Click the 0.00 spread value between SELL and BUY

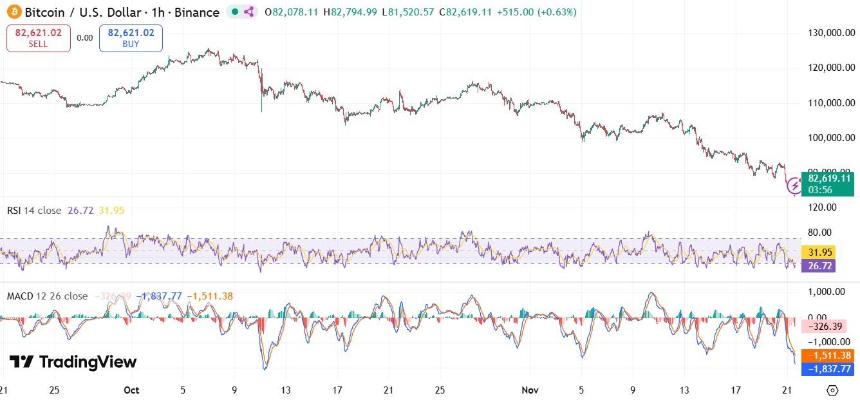84,38
